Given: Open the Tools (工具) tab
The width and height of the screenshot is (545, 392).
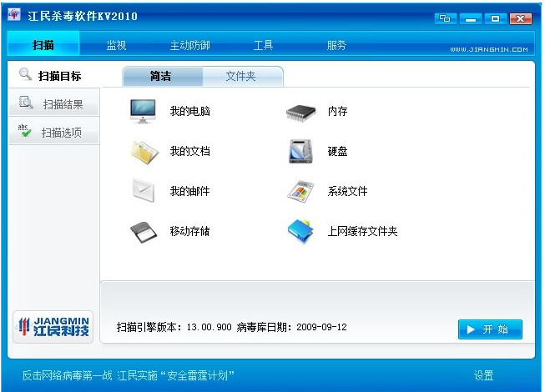Looking at the screenshot, I should pyautogui.click(x=263, y=45).
